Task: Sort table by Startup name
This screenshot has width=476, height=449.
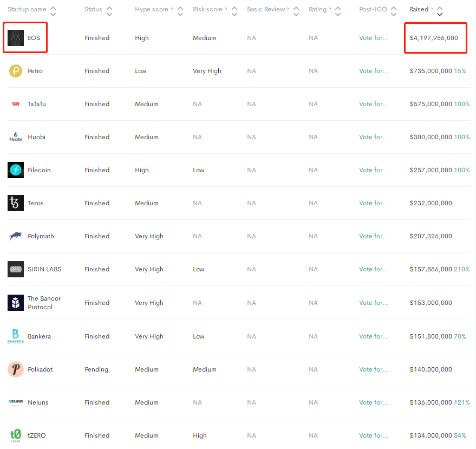Action: click(x=53, y=11)
